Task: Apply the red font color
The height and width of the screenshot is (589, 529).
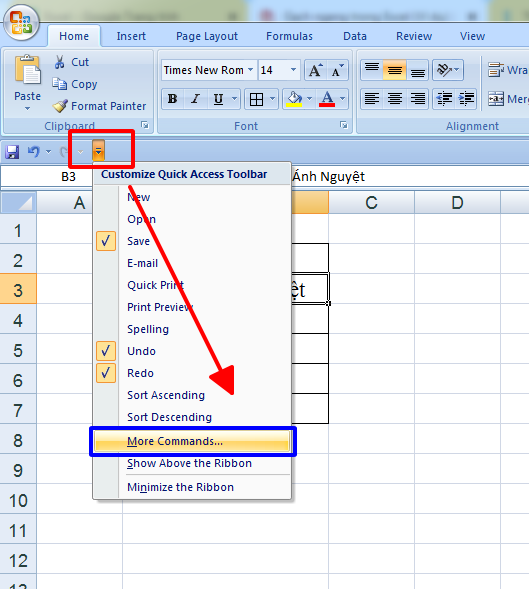Action: coord(327,99)
